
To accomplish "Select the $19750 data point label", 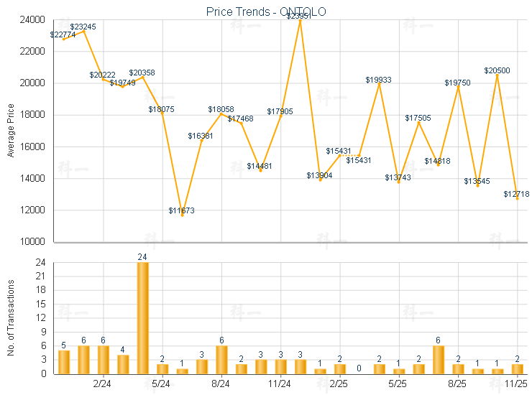I will (457, 83).
